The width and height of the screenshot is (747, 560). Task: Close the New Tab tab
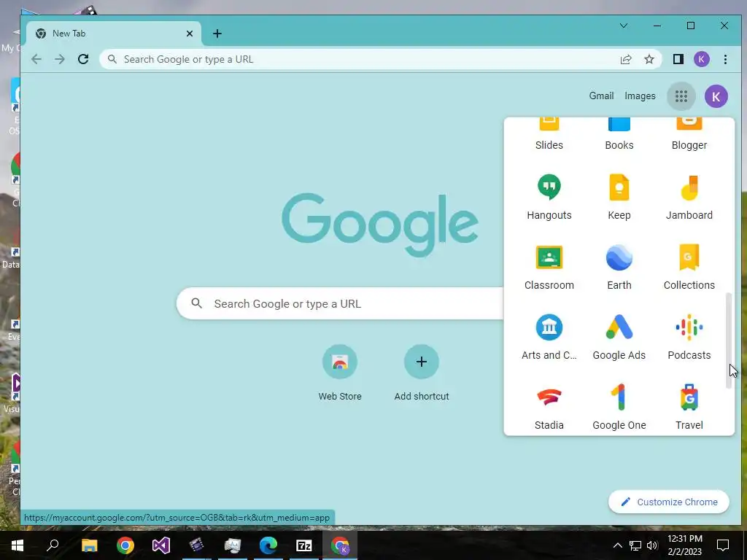click(x=190, y=34)
